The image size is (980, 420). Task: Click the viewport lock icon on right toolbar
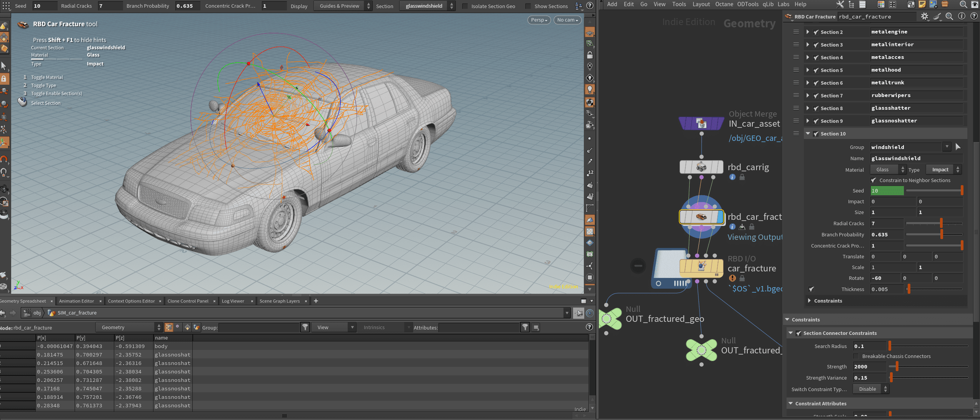[590, 55]
